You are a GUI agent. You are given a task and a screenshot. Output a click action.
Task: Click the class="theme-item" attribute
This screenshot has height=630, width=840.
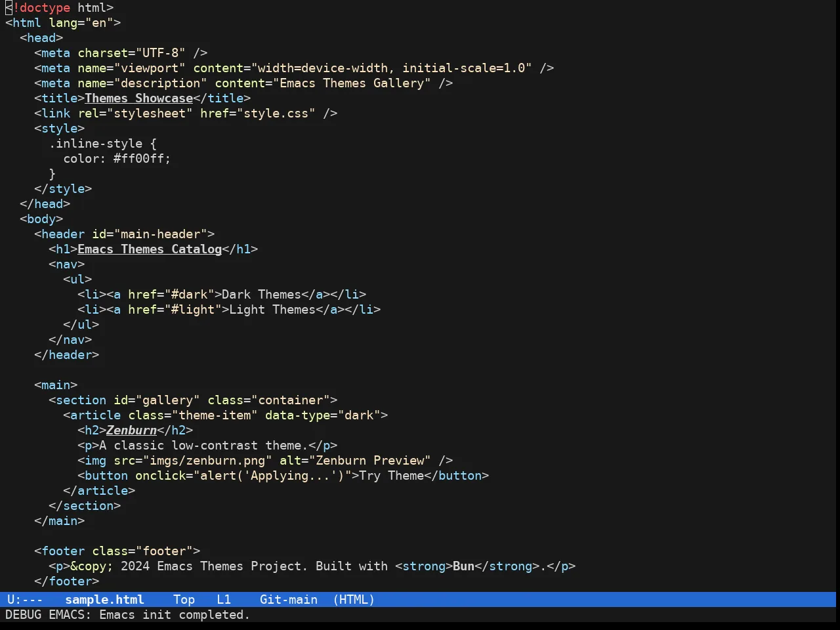click(193, 415)
